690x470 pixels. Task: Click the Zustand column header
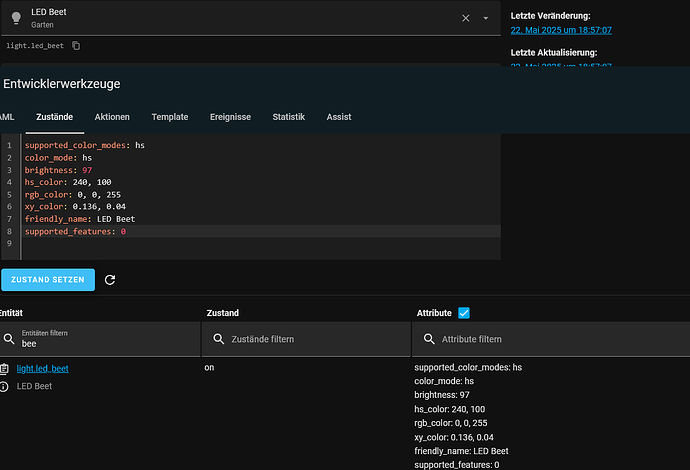(223, 313)
